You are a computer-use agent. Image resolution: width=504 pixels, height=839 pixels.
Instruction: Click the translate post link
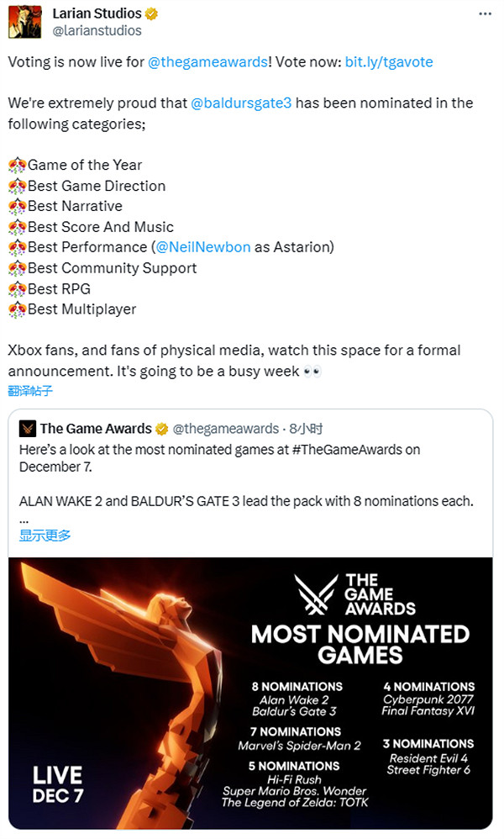click(x=30, y=391)
